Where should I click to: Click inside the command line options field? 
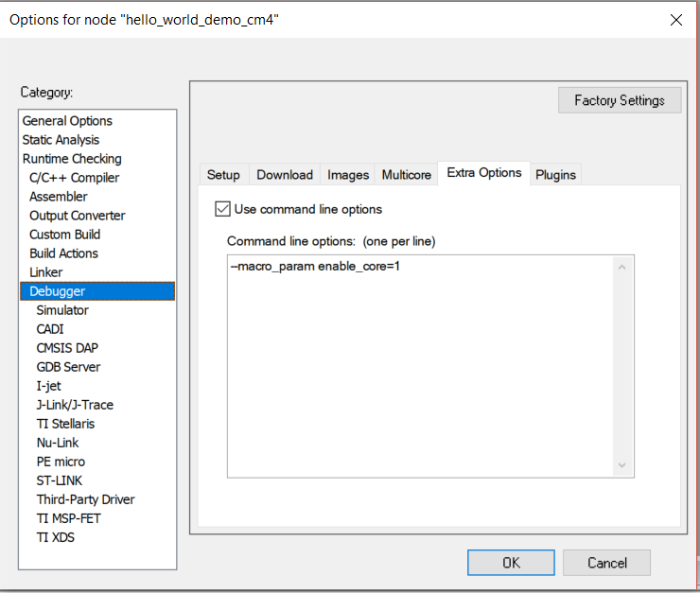click(421, 369)
